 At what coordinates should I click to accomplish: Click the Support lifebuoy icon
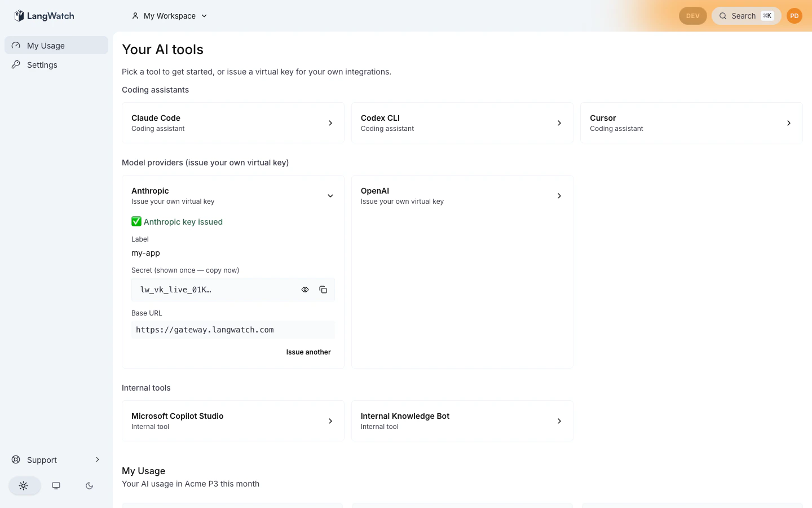click(x=16, y=459)
